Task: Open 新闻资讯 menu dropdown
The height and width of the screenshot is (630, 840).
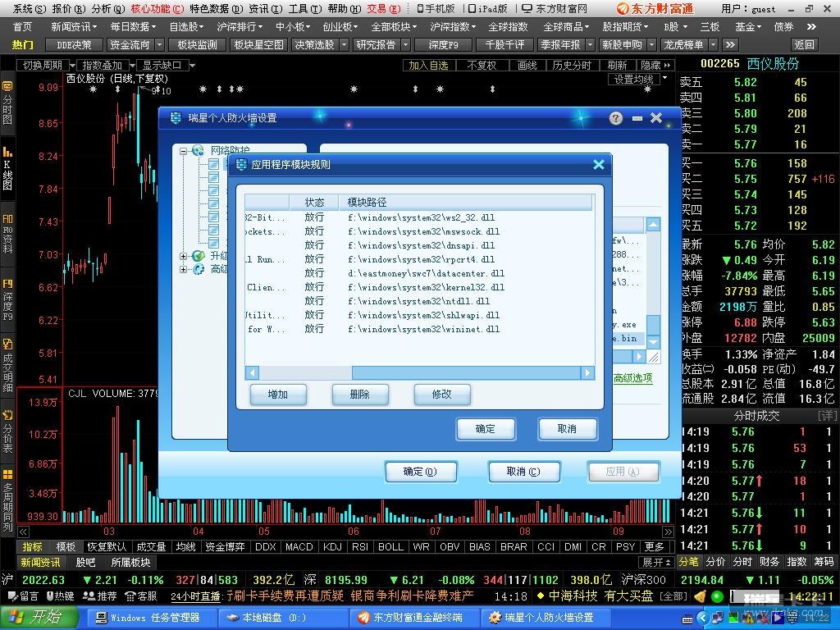Action: click(74, 26)
